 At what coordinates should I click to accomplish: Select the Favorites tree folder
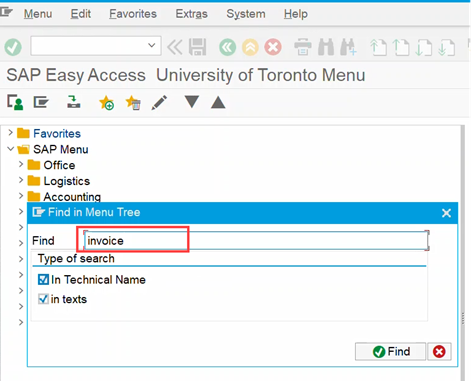coord(57,133)
